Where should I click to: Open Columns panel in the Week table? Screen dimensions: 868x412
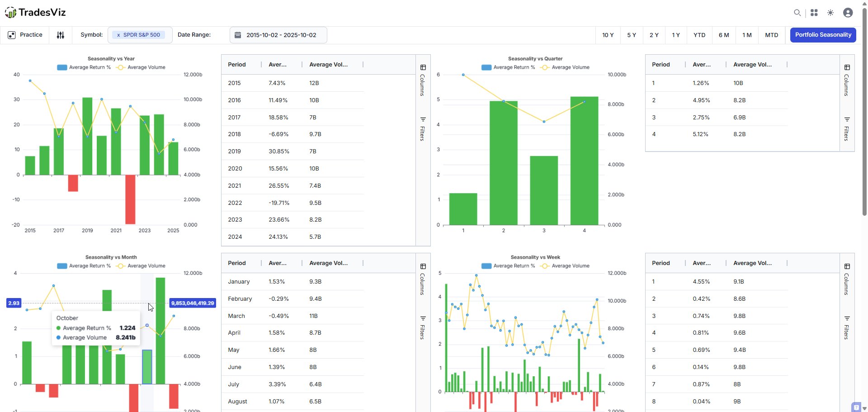847,279
